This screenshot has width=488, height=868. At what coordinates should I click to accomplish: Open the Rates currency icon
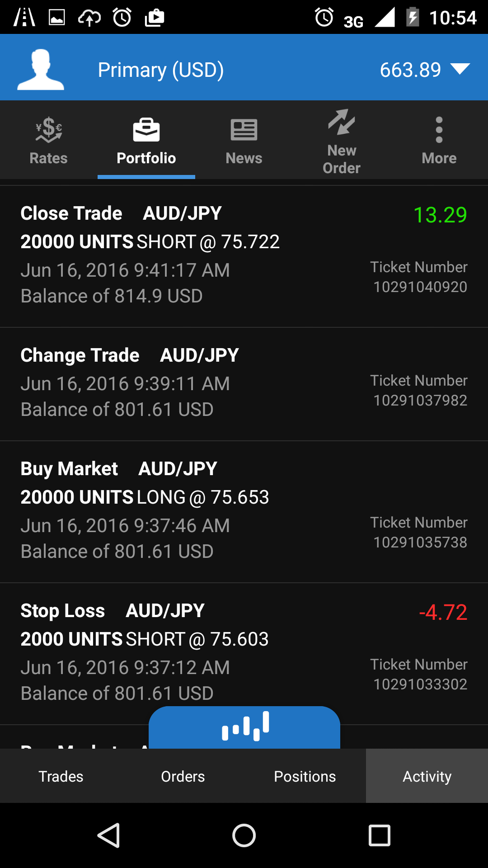pos(48,130)
